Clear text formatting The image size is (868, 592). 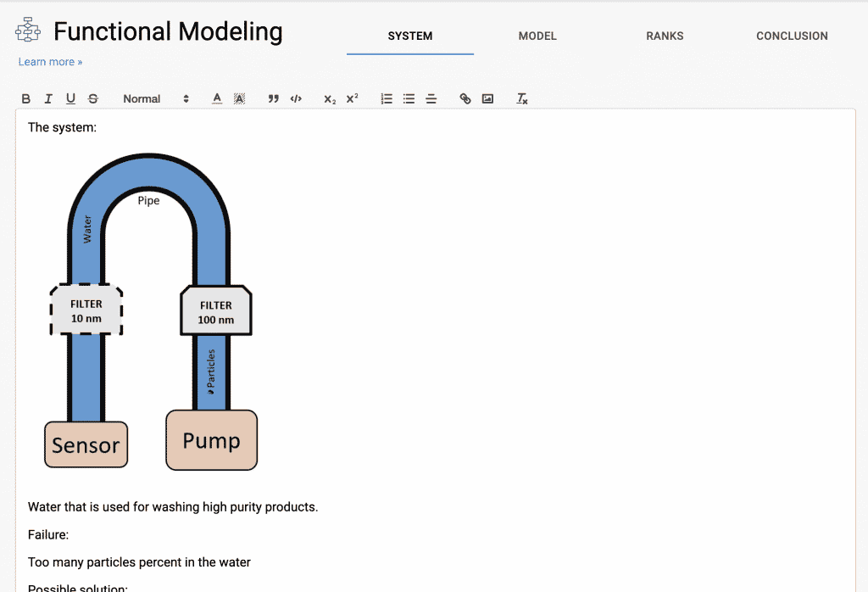click(x=522, y=98)
